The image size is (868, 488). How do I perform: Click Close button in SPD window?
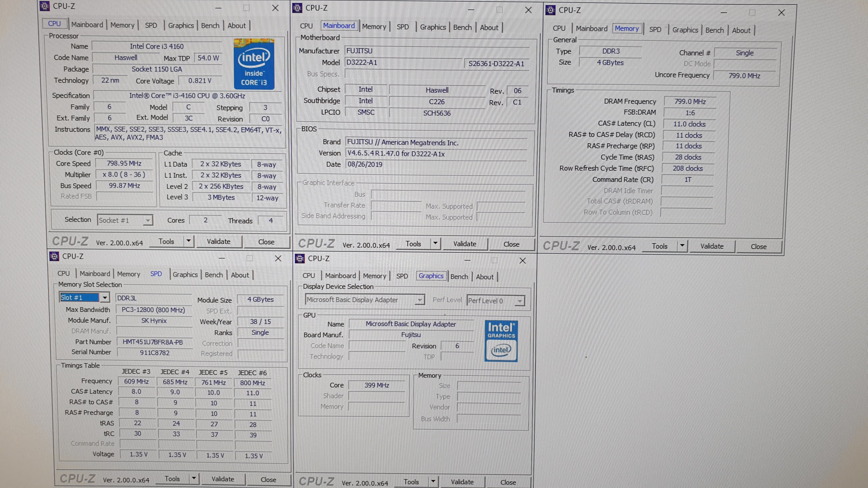tap(268, 479)
